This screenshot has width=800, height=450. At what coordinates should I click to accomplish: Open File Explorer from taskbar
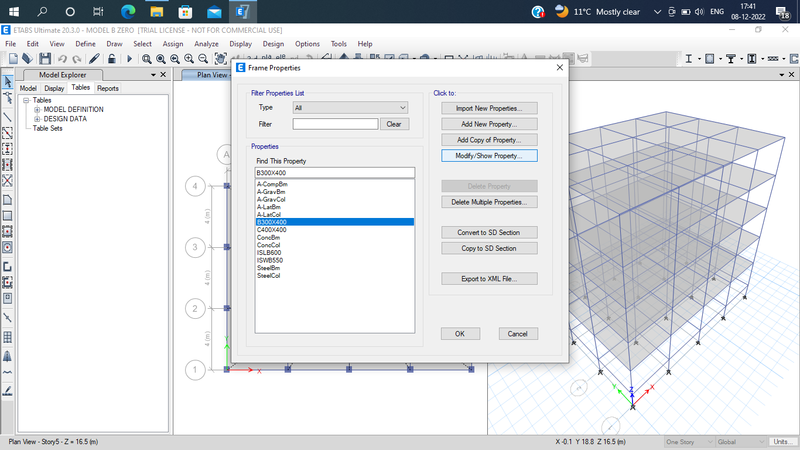click(x=157, y=11)
